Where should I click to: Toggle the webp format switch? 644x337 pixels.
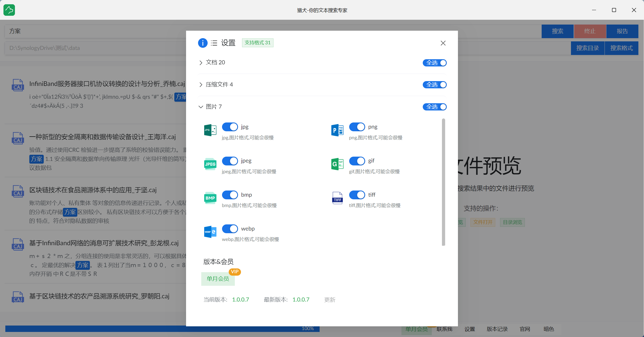pyautogui.click(x=230, y=229)
